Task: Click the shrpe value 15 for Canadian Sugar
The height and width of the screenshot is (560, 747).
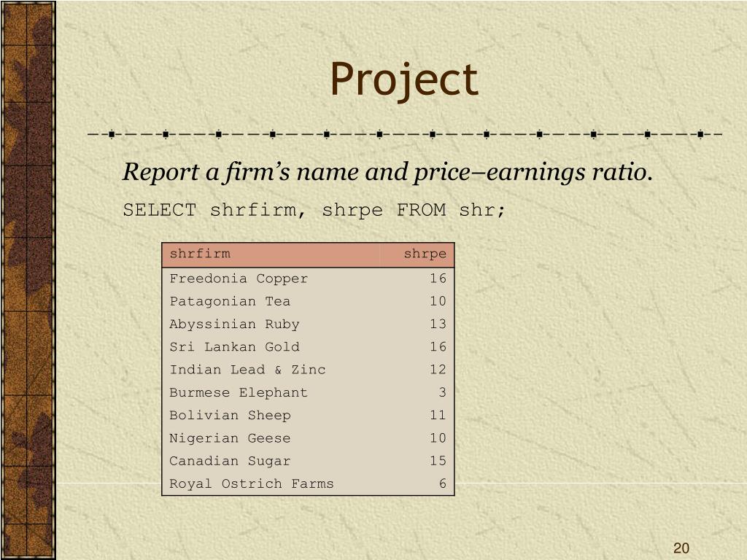Action: point(438,461)
